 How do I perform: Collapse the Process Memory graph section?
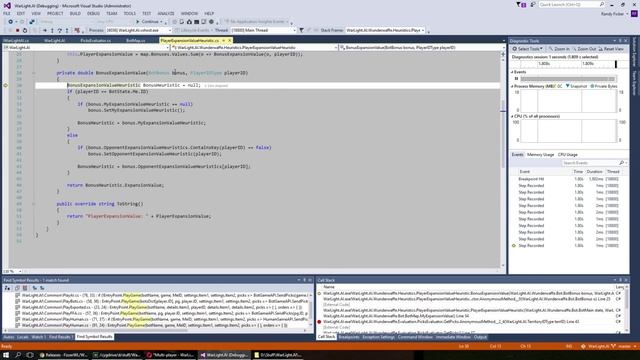tap(513, 87)
